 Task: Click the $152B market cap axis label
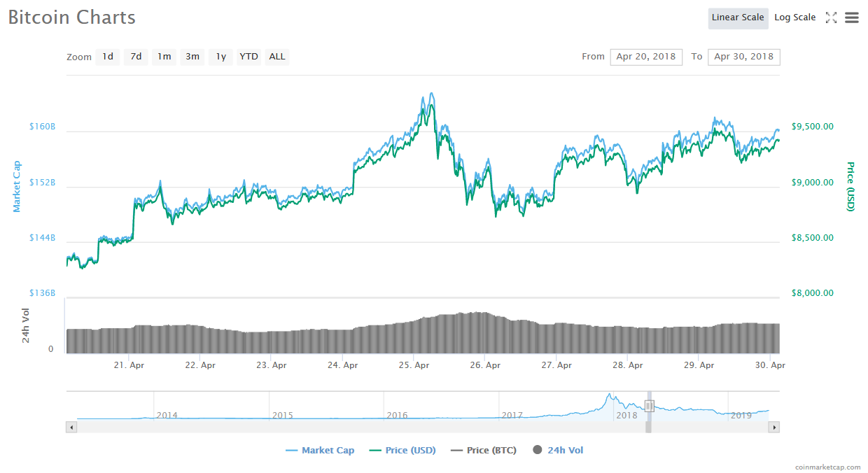(x=42, y=183)
